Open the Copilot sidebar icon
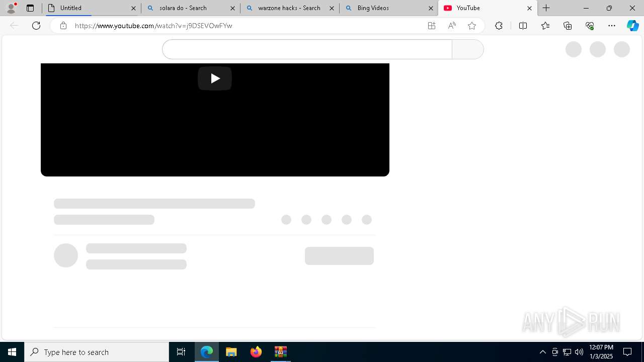 (x=633, y=26)
